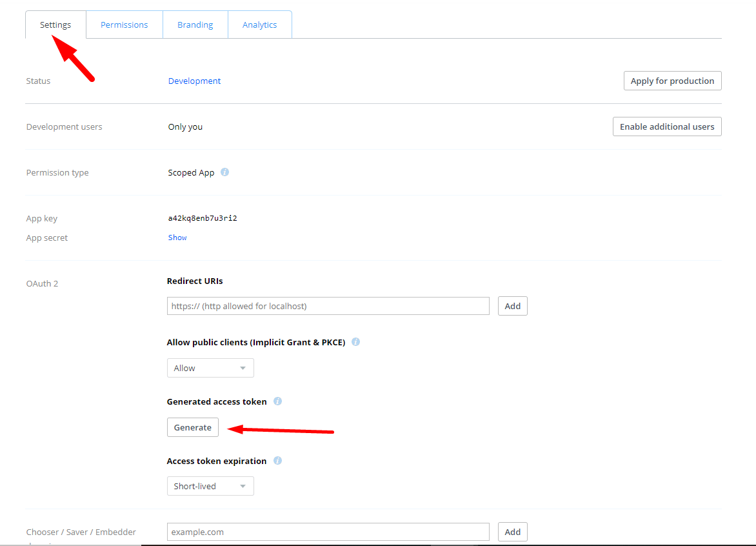The height and width of the screenshot is (546, 756).
Task: Switch to the Permissions tab
Action: [124, 24]
